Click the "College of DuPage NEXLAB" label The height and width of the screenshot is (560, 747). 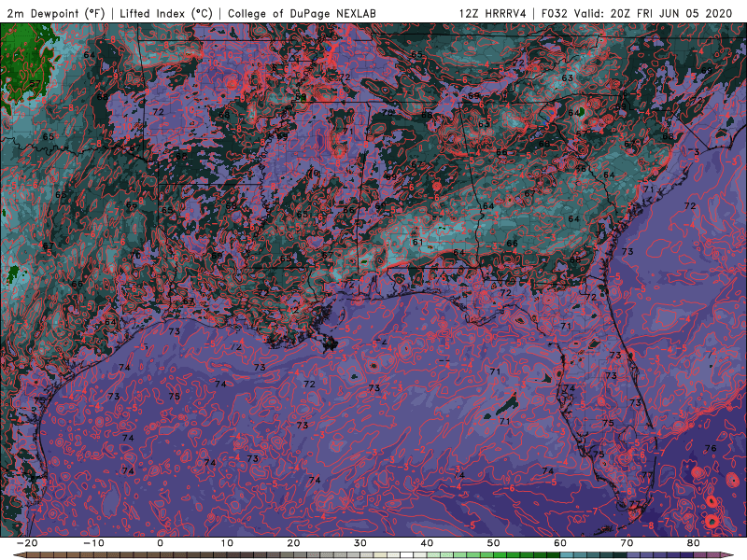[302, 13]
